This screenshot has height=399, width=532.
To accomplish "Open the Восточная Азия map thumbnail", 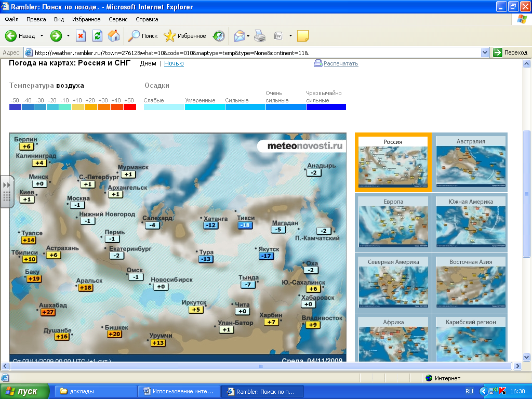I will click(x=471, y=283).
